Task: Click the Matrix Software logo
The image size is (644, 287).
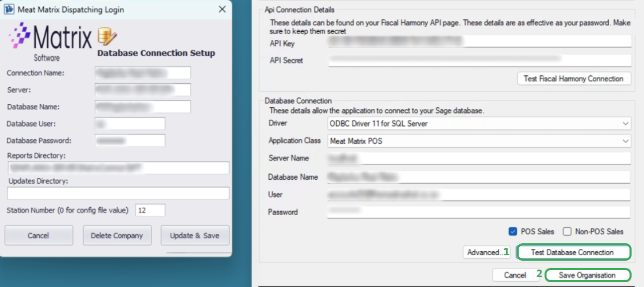Action: pos(50,42)
